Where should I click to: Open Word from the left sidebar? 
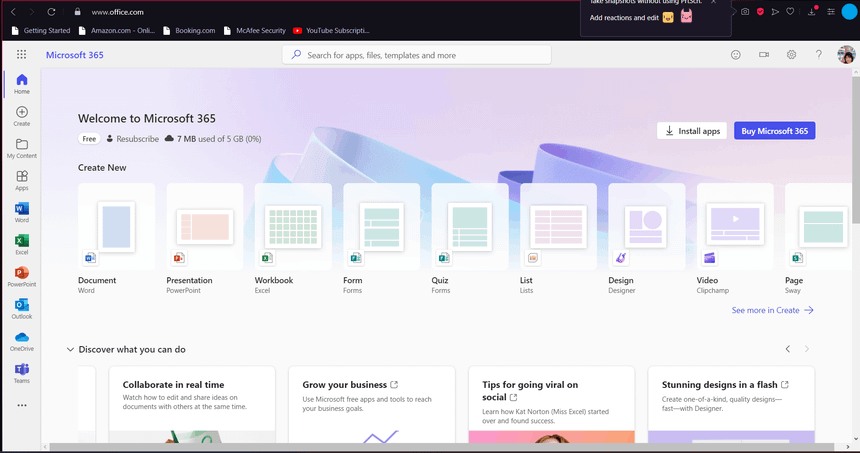[x=21, y=212]
